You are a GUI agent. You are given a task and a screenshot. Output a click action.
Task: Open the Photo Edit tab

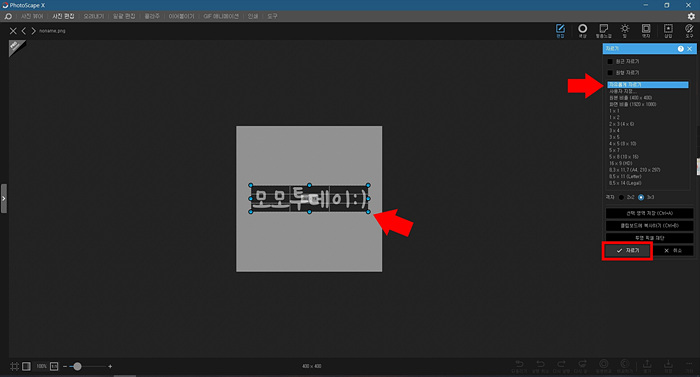tap(63, 16)
